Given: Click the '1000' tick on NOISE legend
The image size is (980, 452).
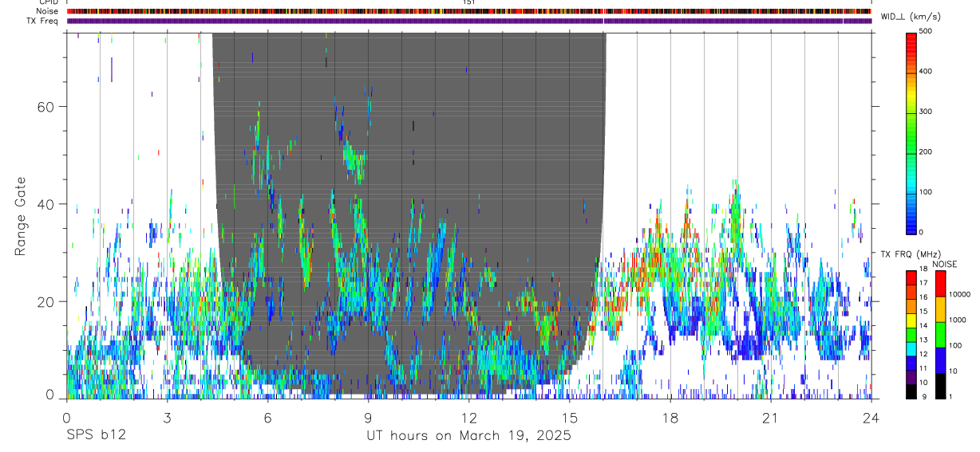Looking at the screenshot, I should pyautogui.click(x=959, y=320).
